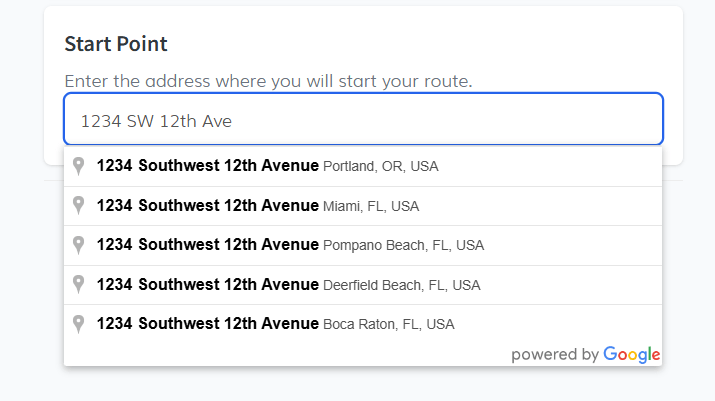This screenshot has height=401, width=715.
Task: Click the Start Point address input field
Action: click(362, 120)
